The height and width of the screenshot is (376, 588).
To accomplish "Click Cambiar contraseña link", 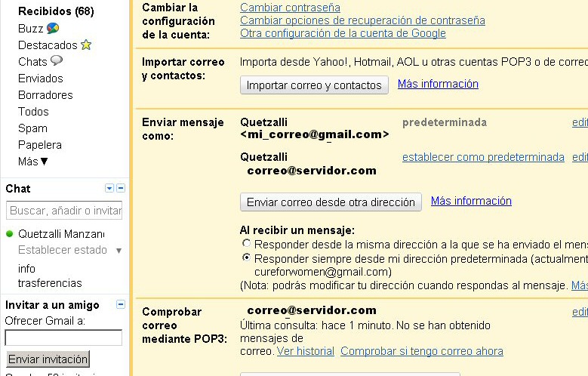I will [x=291, y=7].
